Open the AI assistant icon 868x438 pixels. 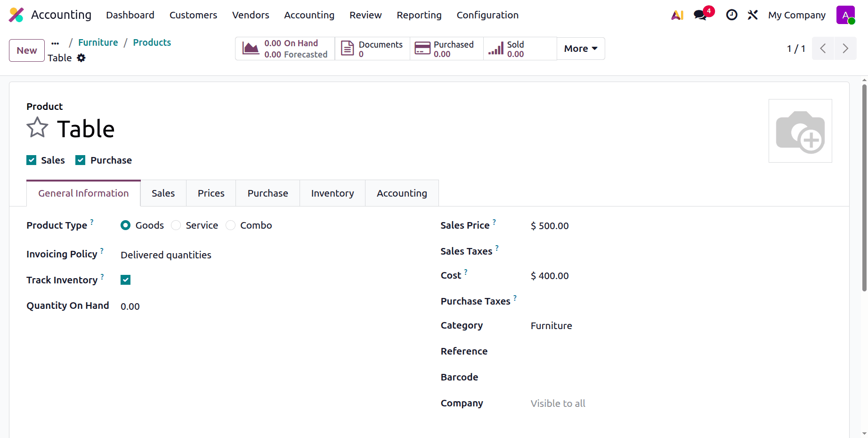(677, 15)
